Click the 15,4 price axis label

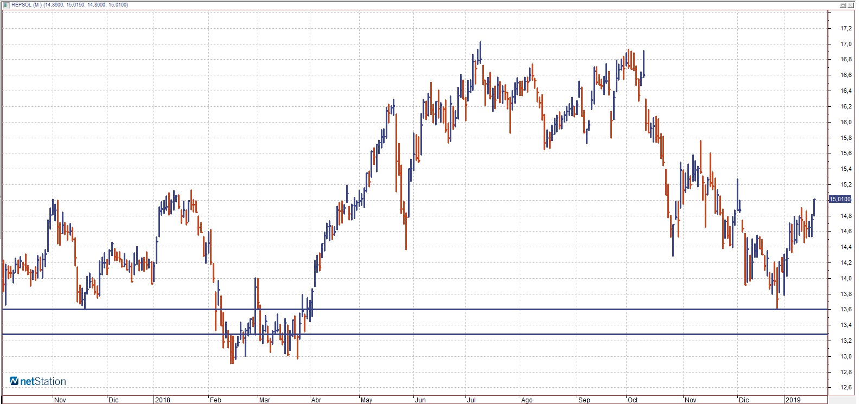coord(846,169)
